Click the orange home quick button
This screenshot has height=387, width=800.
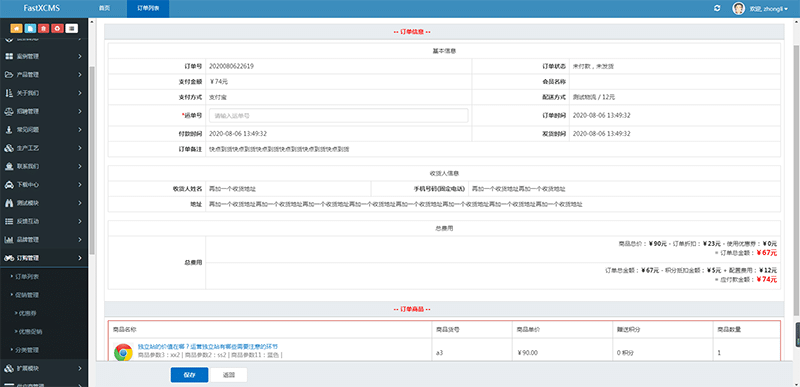pos(16,29)
